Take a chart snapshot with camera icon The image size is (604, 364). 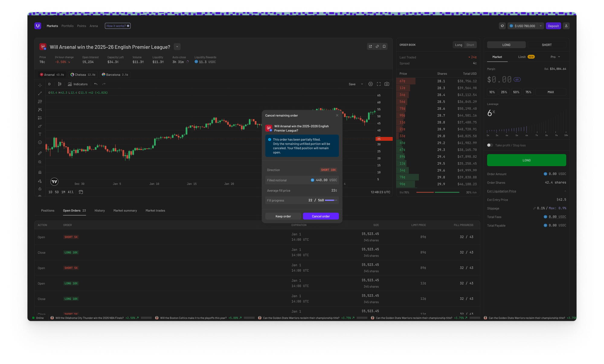point(387,84)
